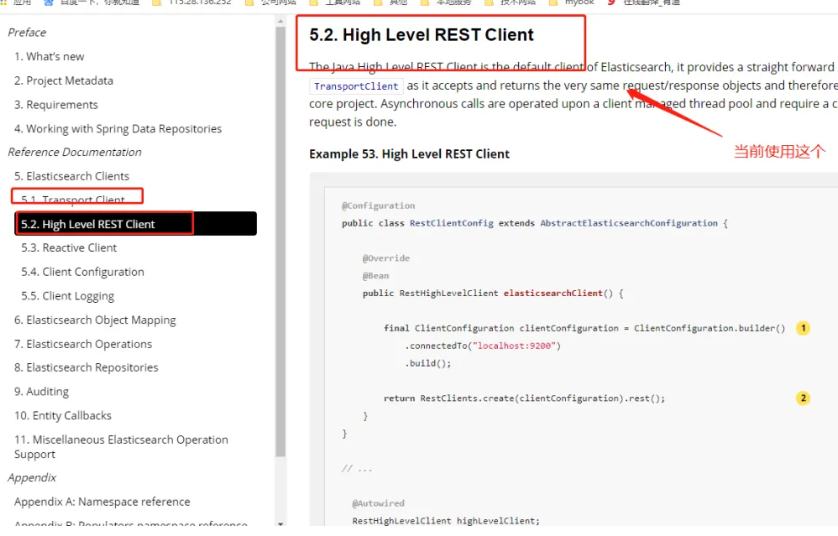838x536 pixels.
Task: Click the "@Override" annotation in code
Action: 386,258
